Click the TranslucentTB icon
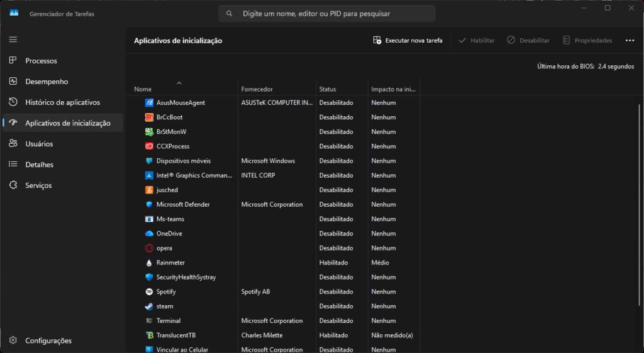 (149, 335)
